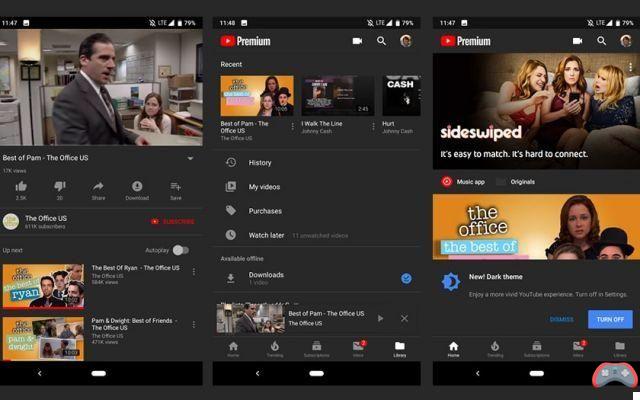Open the Home tab on the Library screen
640x400 pixels.
pos(233,349)
